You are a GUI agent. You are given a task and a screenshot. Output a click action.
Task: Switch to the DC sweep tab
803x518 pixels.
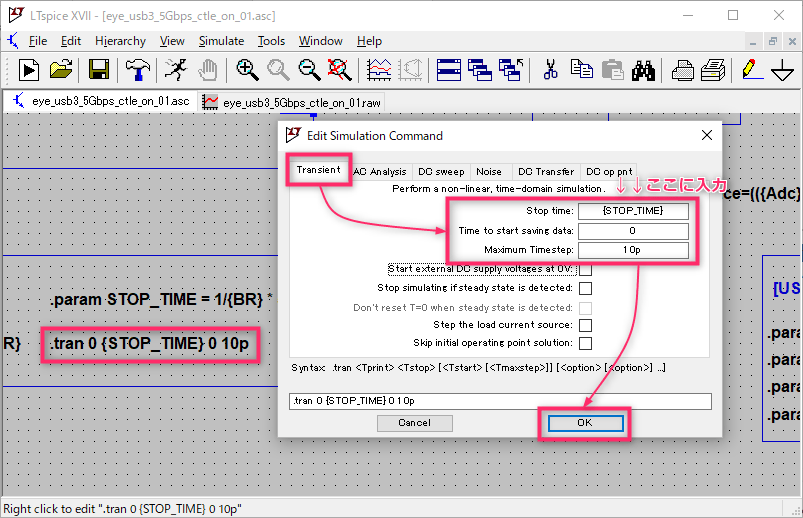(x=441, y=172)
